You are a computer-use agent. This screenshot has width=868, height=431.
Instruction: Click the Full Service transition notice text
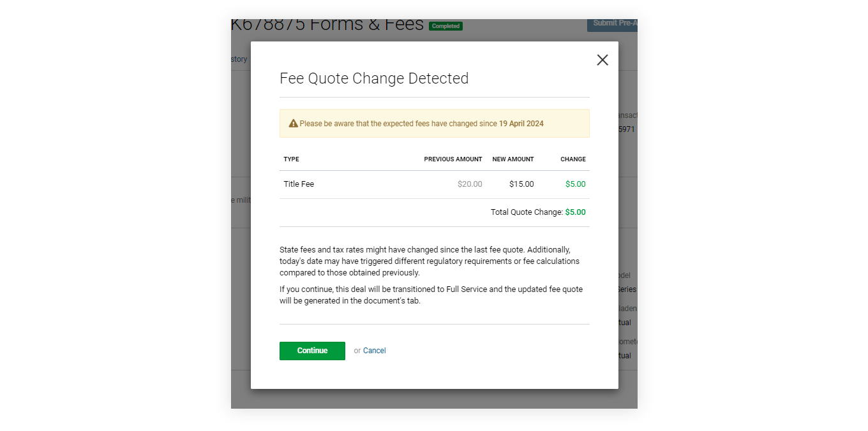pos(431,295)
